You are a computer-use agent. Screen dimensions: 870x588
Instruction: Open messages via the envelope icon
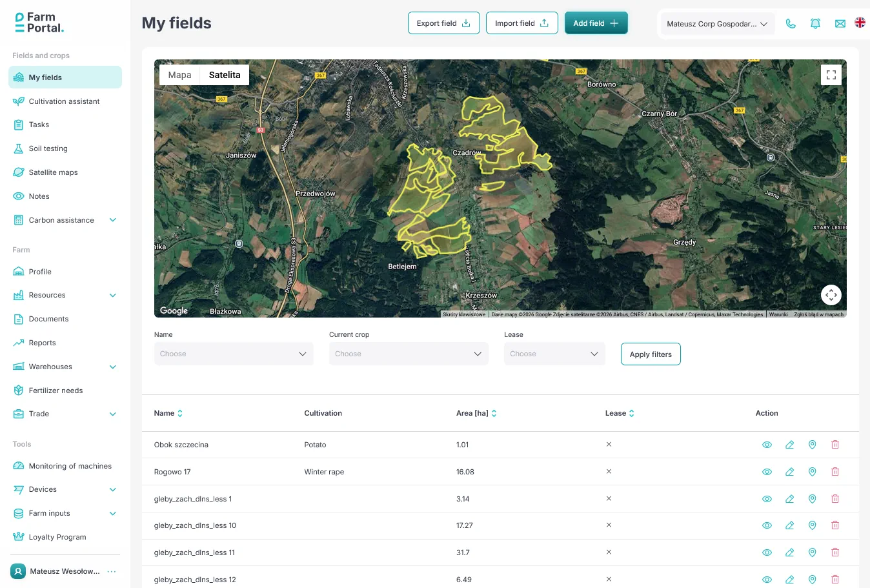[840, 23]
